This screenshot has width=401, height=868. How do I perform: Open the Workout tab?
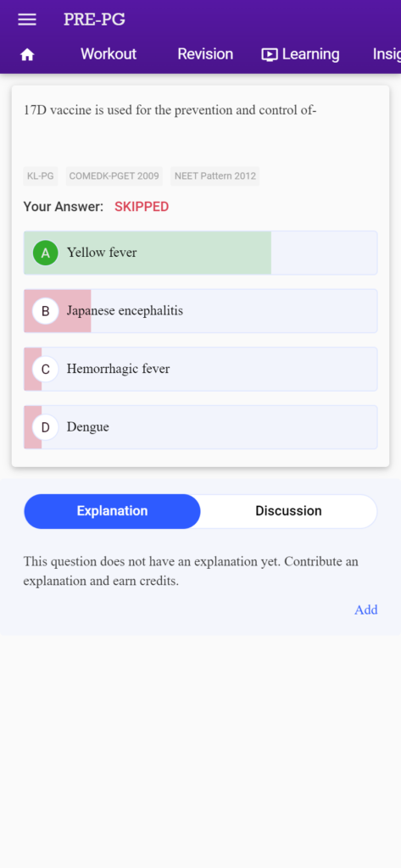(x=109, y=54)
